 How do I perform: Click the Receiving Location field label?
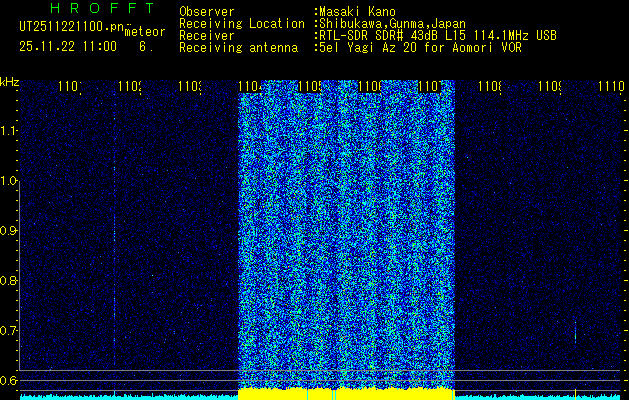(x=241, y=24)
